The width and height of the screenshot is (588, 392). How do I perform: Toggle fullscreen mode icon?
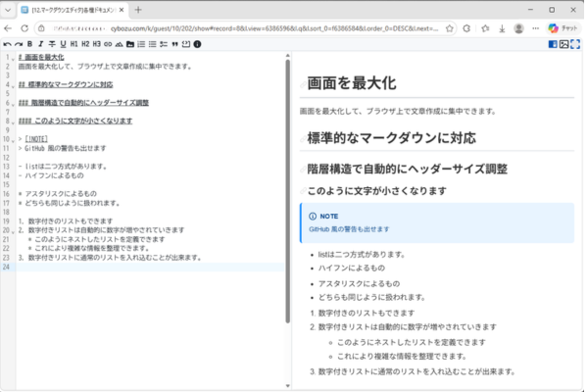click(x=575, y=44)
